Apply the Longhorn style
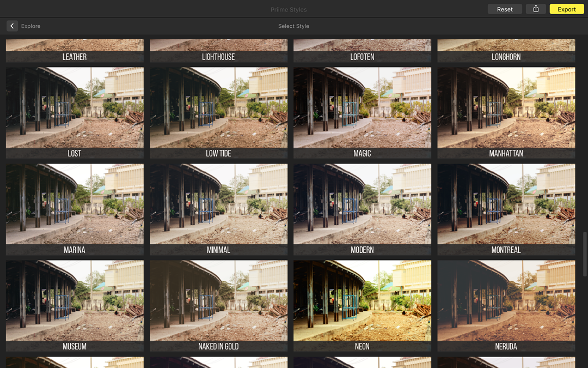The image size is (588, 368). point(506,51)
